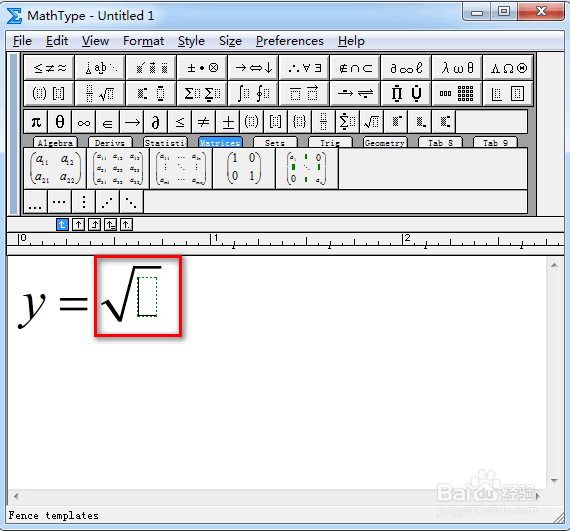The width and height of the screenshot is (570, 531).
Task: Insert the infinity symbol
Action: (x=84, y=122)
